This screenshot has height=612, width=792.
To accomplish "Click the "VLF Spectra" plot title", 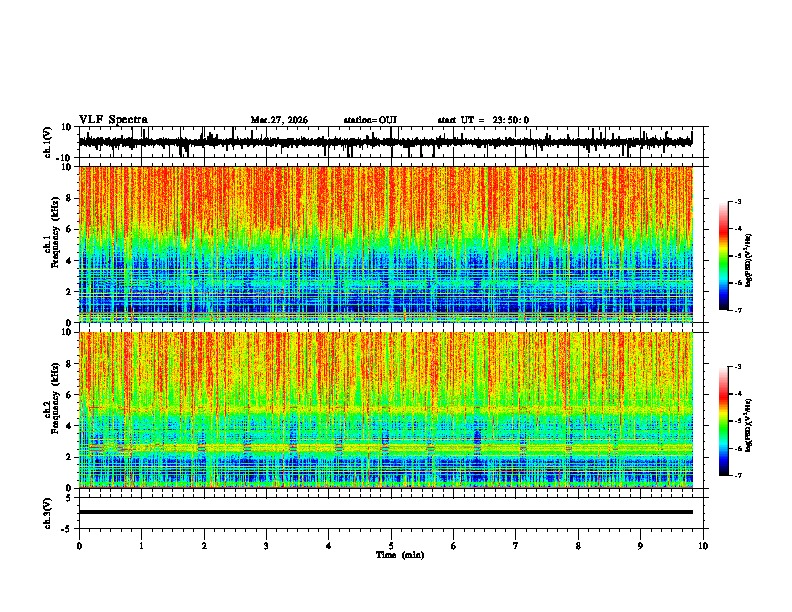I will click(x=113, y=120).
